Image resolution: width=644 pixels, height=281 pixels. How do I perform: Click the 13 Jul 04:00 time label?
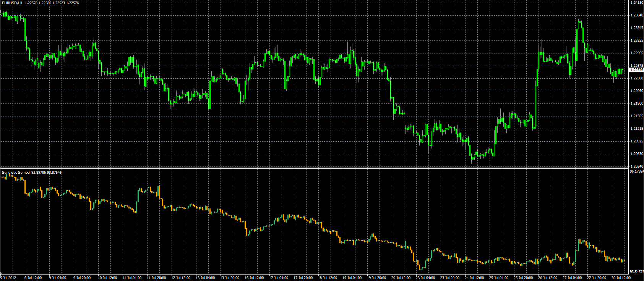(x=205, y=278)
